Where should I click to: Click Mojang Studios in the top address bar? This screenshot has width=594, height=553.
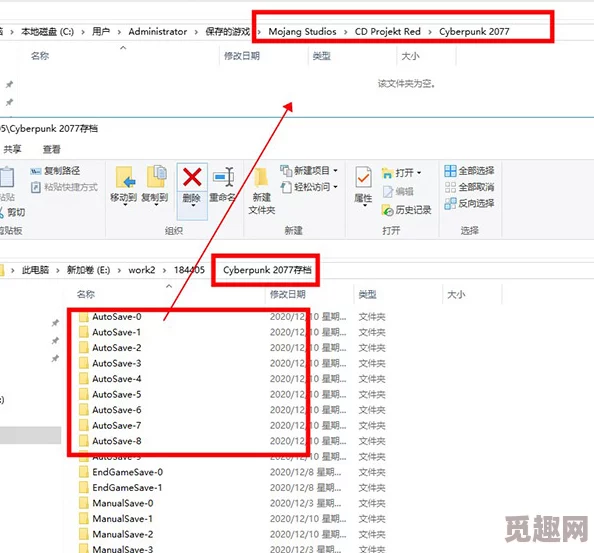point(302,31)
